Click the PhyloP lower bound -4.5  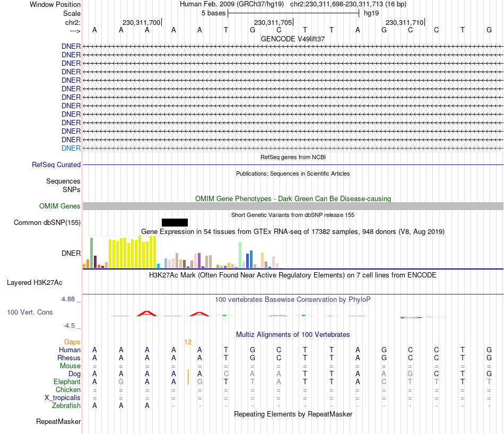tap(69, 326)
